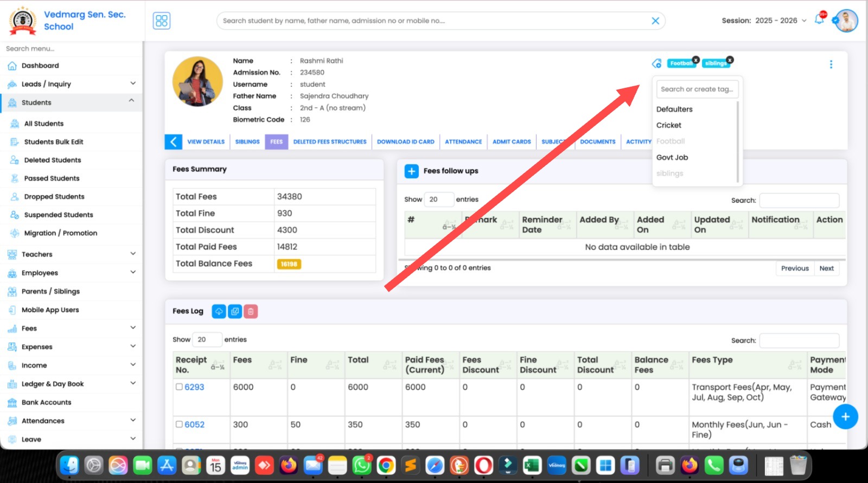
Task: Click the floating blue plus button
Action: pos(845,417)
